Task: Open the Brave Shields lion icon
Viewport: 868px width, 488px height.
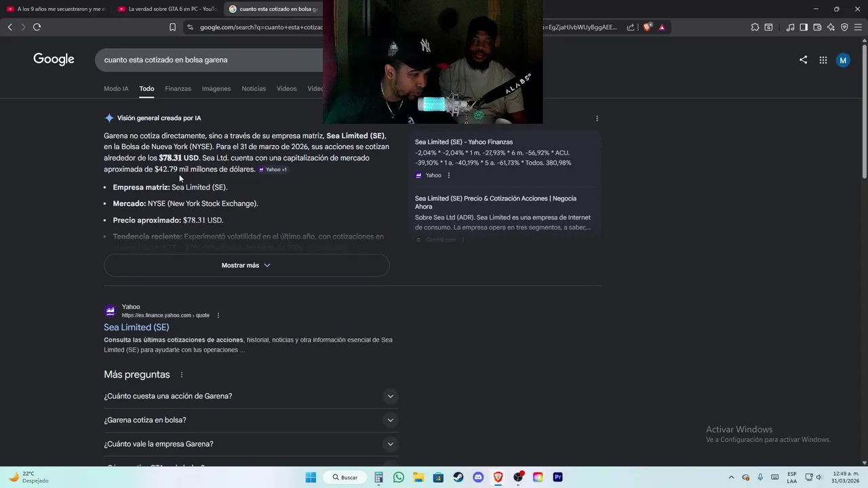Action: (x=648, y=27)
